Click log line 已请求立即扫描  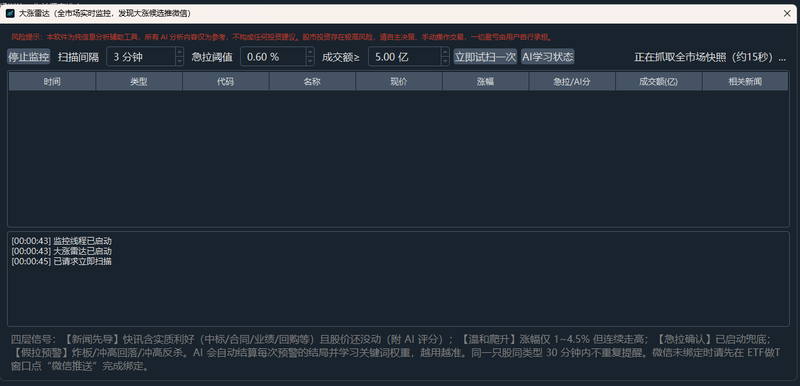coord(62,261)
